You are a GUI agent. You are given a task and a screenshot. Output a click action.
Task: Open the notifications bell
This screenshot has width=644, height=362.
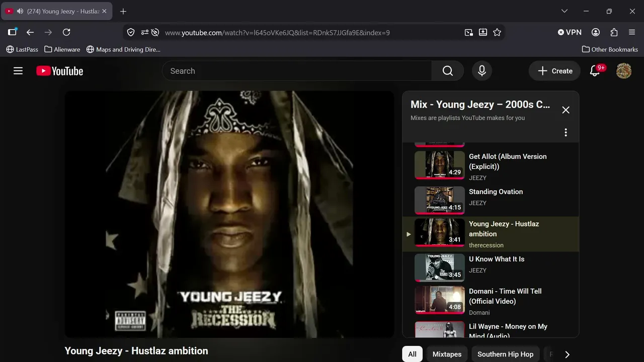click(x=595, y=71)
